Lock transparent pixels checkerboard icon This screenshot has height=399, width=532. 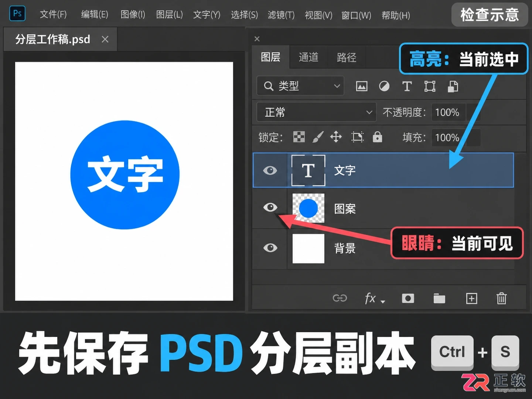[299, 137]
